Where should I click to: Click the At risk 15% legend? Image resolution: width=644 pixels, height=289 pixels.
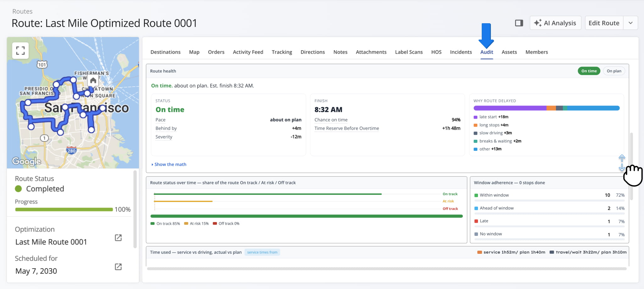(196, 224)
